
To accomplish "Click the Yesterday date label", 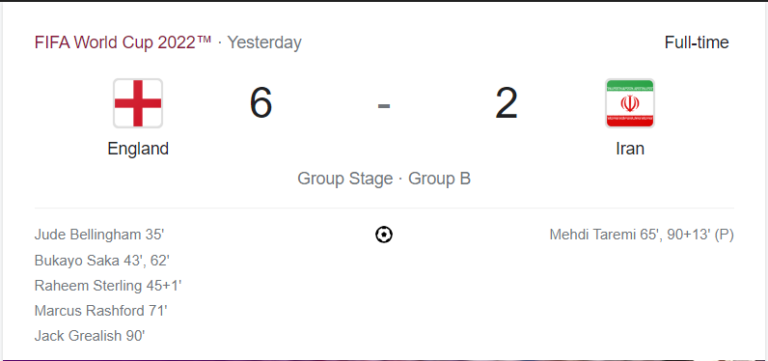I will [264, 43].
